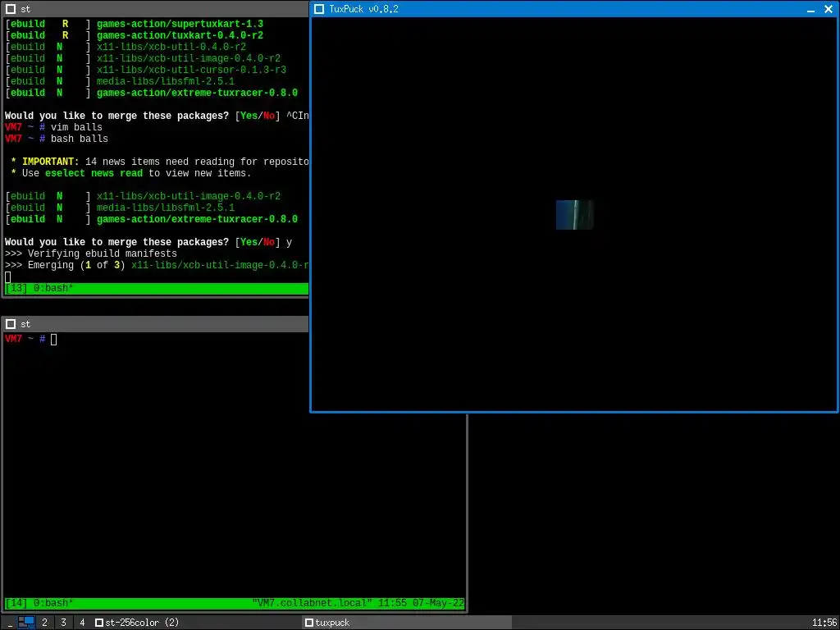This screenshot has height=630, width=840.
Task: Click the underscore icon at the taskbar start
Action: (x=10, y=623)
